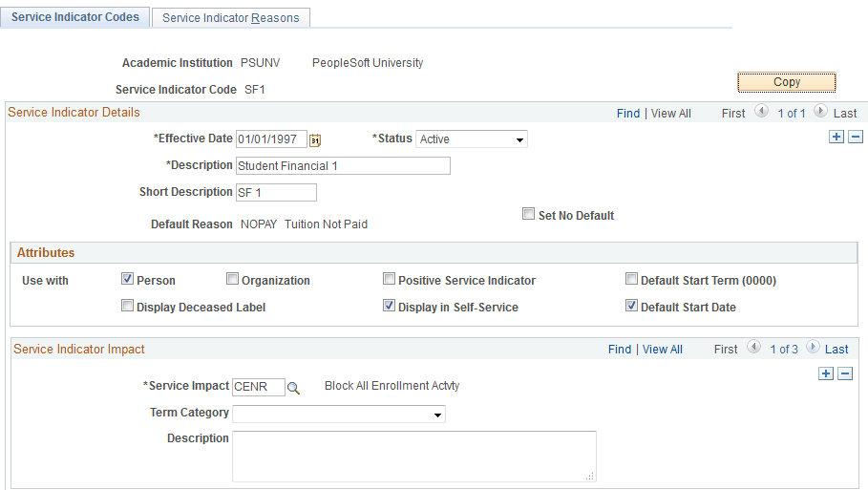This screenshot has width=868, height=490.
Task: Open the Status dropdown
Action: 472,139
